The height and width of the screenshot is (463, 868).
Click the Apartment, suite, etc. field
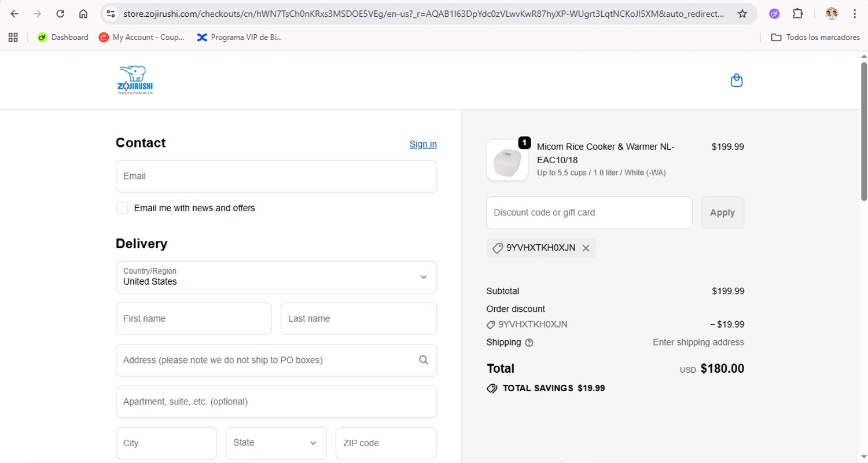click(x=276, y=402)
